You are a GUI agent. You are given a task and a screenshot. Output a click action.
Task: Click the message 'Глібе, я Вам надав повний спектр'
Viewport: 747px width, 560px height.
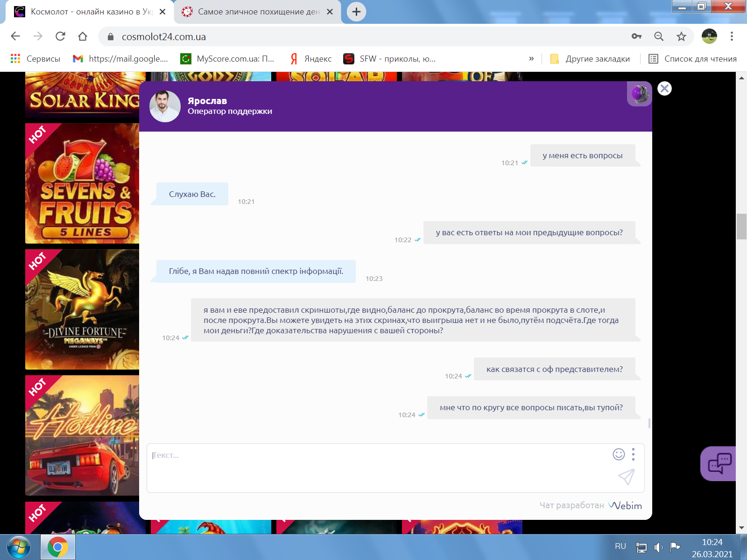pyautogui.click(x=256, y=271)
